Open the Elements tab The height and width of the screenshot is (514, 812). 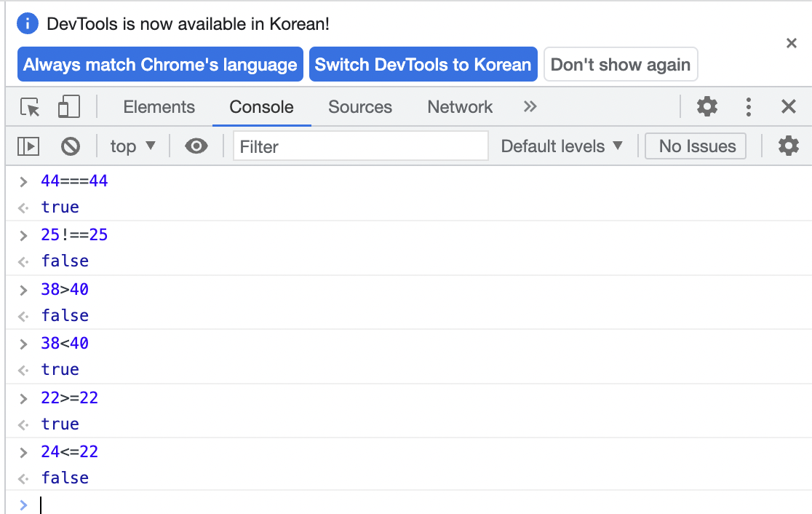159,107
